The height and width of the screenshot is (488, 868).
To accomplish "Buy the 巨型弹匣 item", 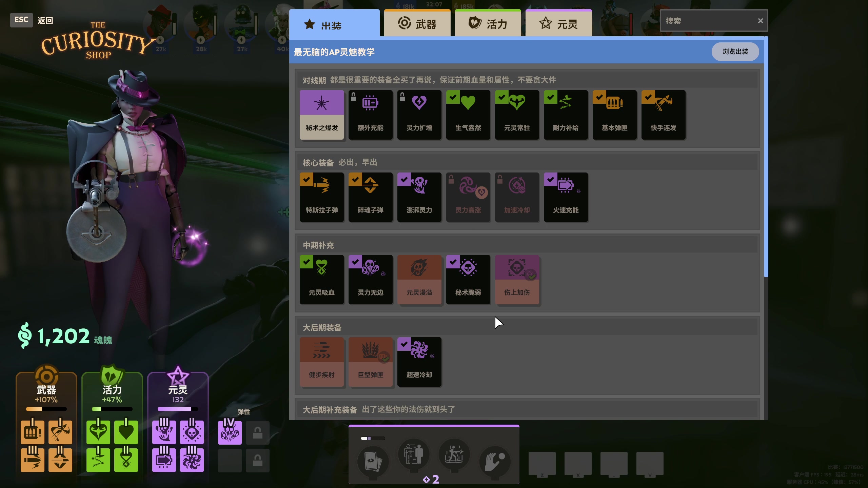I will [370, 362].
